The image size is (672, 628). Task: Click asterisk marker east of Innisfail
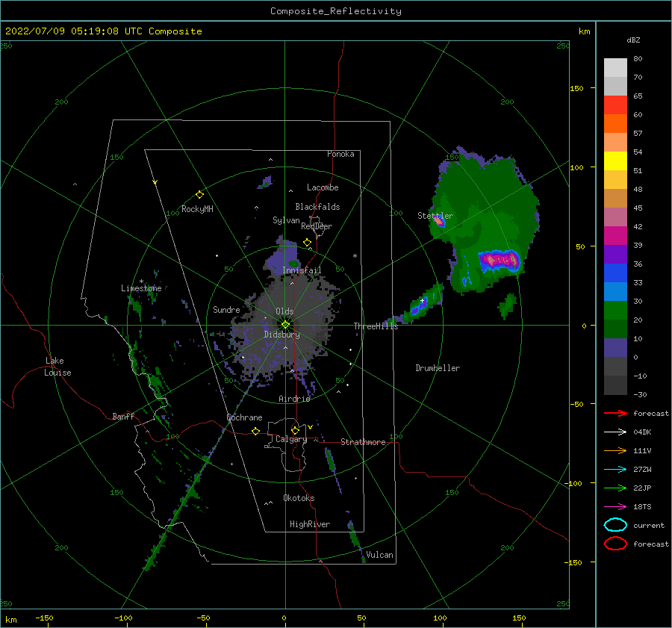point(355,256)
